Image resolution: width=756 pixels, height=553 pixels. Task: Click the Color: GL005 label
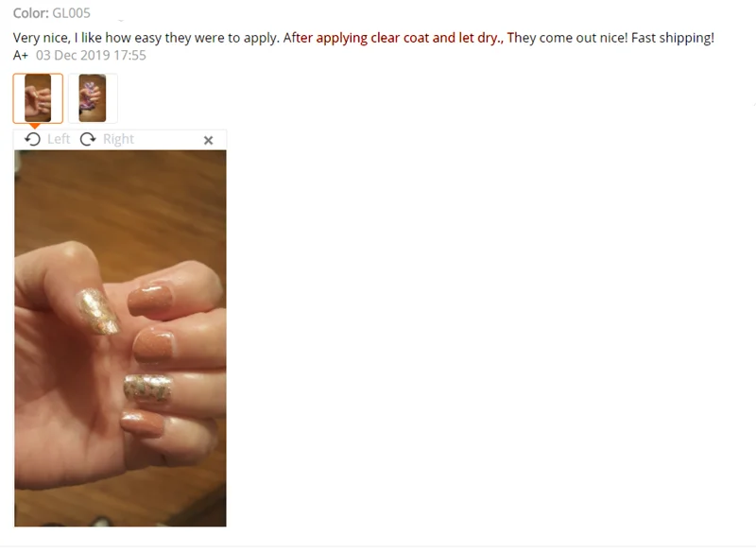[x=52, y=13]
